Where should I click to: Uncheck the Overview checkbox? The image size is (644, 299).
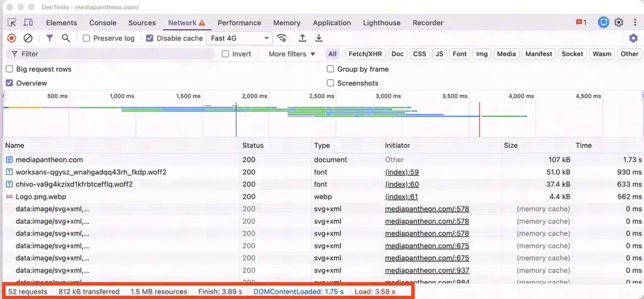pyautogui.click(x=9, y=83)
